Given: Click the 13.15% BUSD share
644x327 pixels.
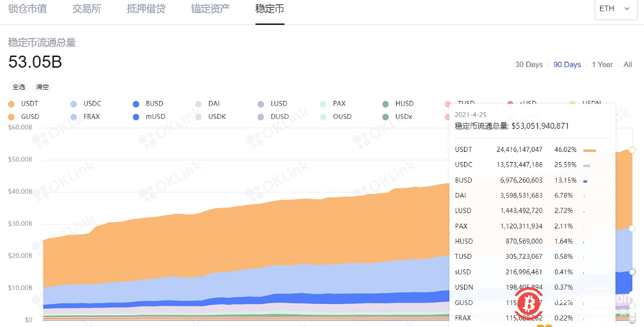Looking at the screenshot, I should pyautogui.click(x=565, y=180).
